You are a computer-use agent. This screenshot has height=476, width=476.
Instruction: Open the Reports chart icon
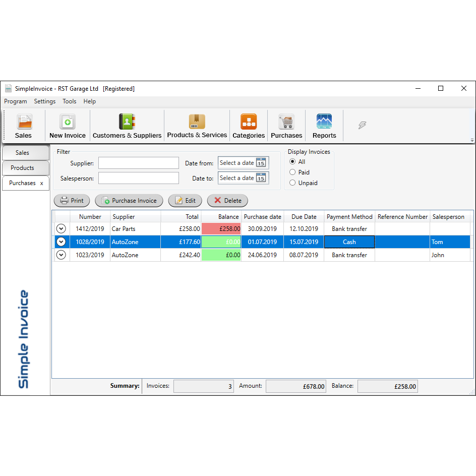[x=324, y=122]
